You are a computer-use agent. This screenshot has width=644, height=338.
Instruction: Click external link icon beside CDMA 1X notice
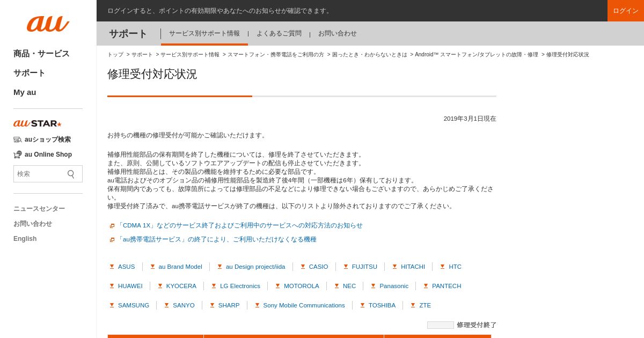coord(112,226)
